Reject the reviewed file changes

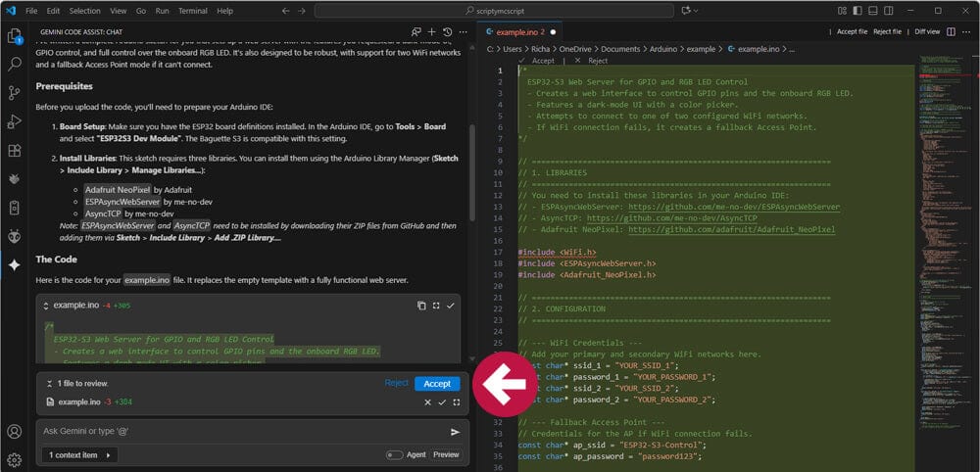coord(396,383)
